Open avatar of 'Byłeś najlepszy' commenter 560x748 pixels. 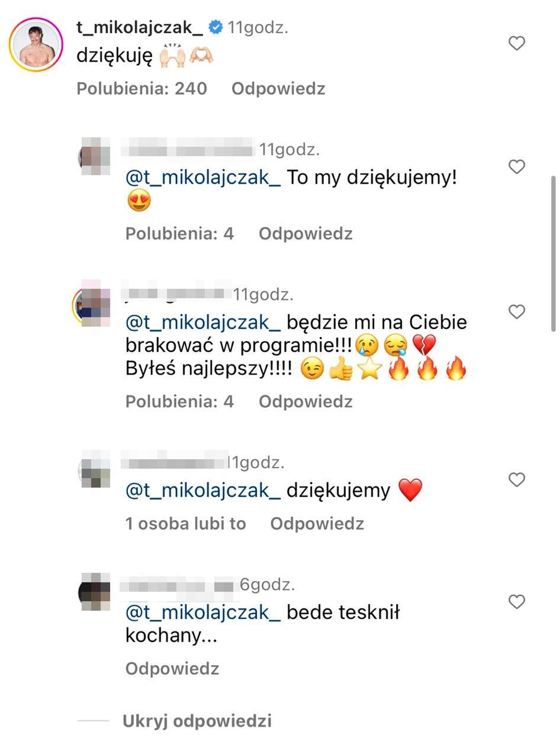[x=91, y=304]
